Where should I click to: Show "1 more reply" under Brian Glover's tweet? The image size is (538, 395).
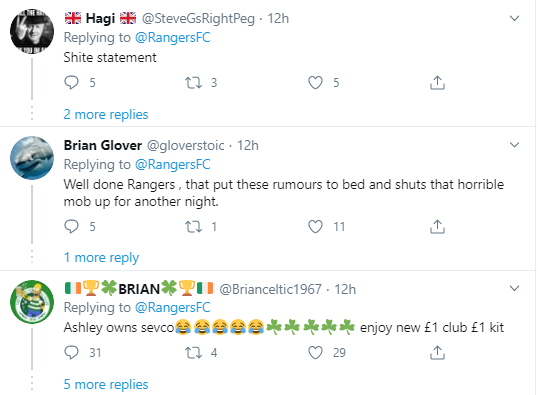coord(102,257)
